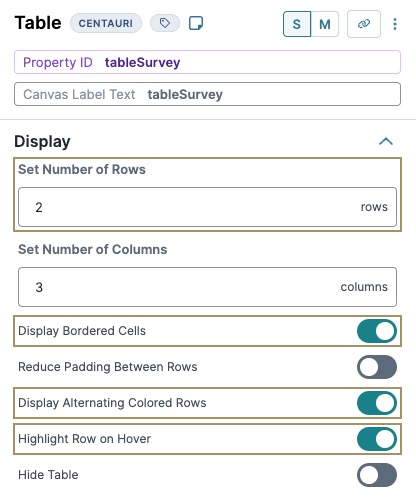This screenshot has height=501, width=416.
Task: Click the Table title heading
Action: click(x=38, y=23)
